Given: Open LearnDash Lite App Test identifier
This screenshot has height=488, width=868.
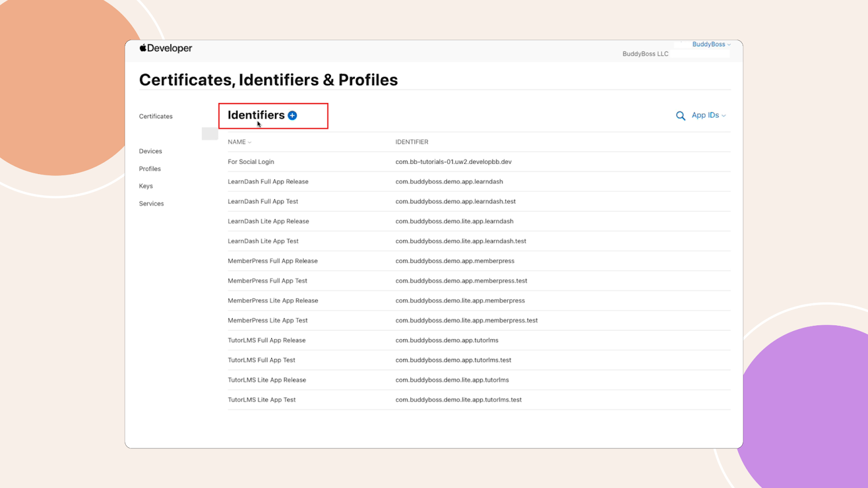Looking at the screenshot, I should coord(263,241).
